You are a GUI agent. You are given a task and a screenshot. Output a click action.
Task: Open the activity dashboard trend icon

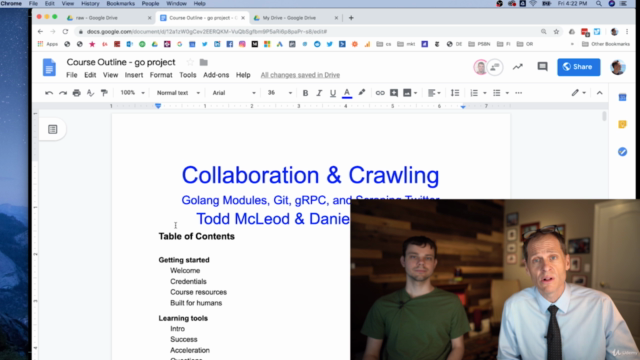[x=518, y=67]
